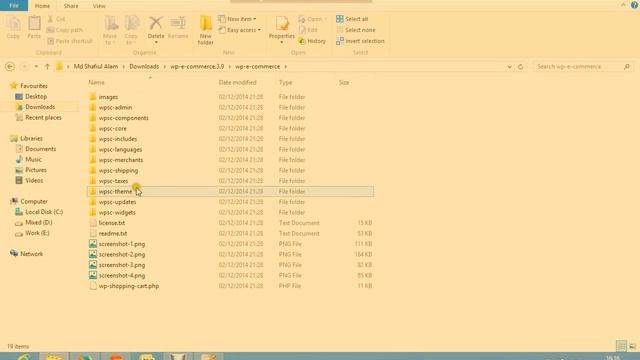Click the Edit command in Open group

click(x=309, y=30)
